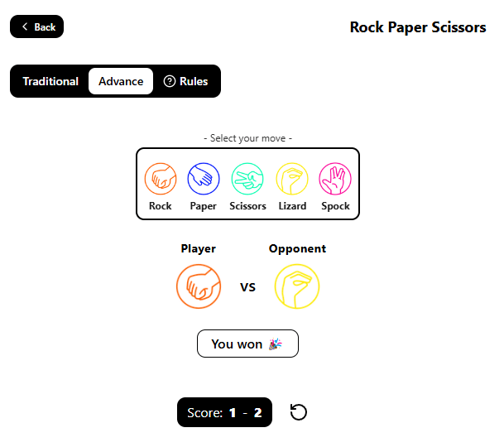
Task: Choose the blue Paper hand icon
Action: (204, 179)
